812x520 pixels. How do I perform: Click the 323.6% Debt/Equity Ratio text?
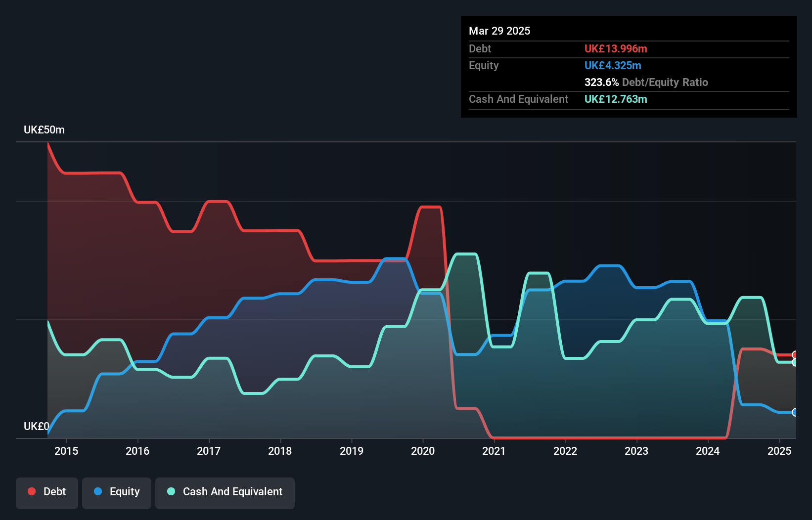pos(646,82)
